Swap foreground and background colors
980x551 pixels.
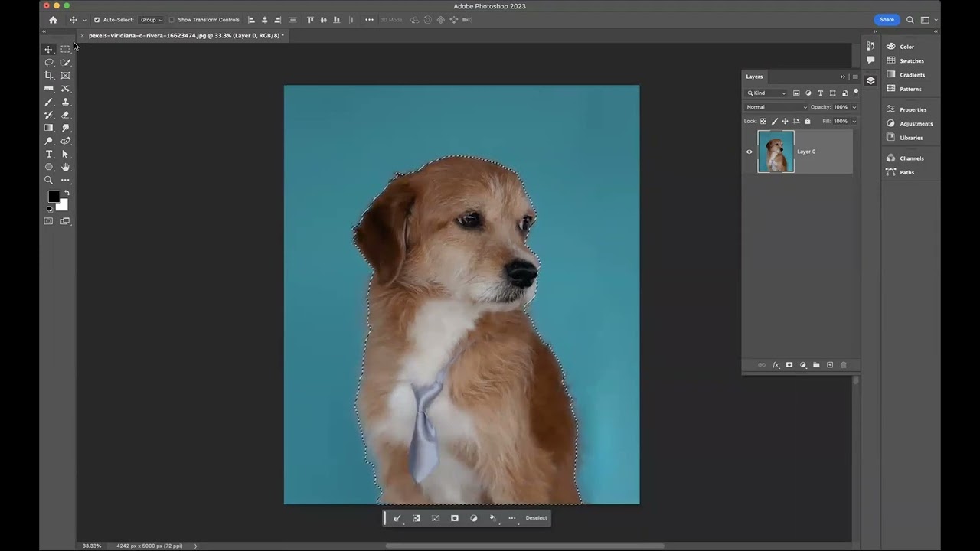coord(66,193)
